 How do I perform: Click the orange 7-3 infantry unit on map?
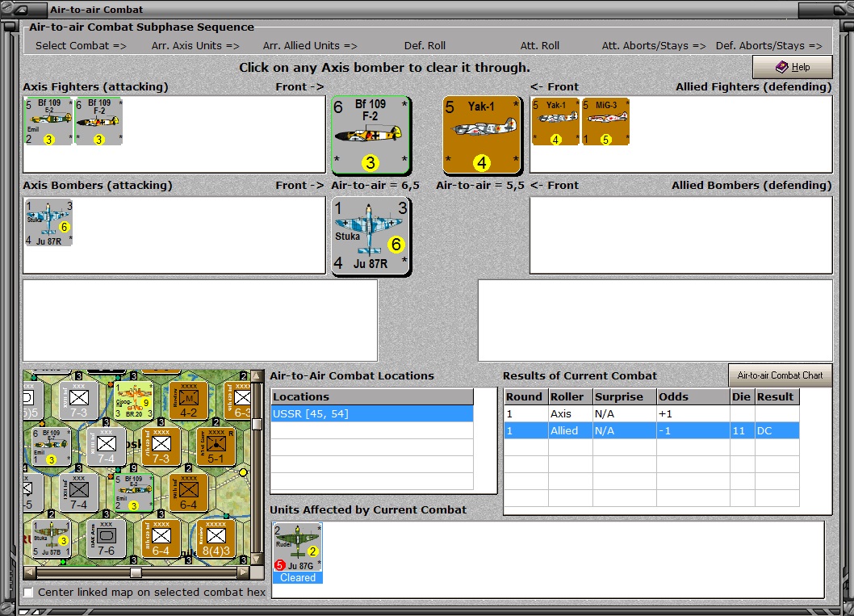161,446
